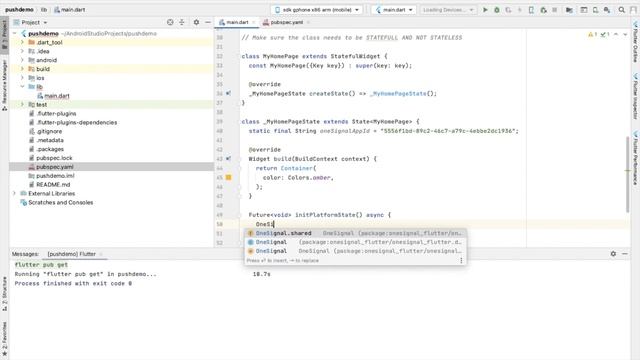This screenshot has width=640, height=360.
Task: Open Flutter Performance side tab
Action: pos(636,158)
